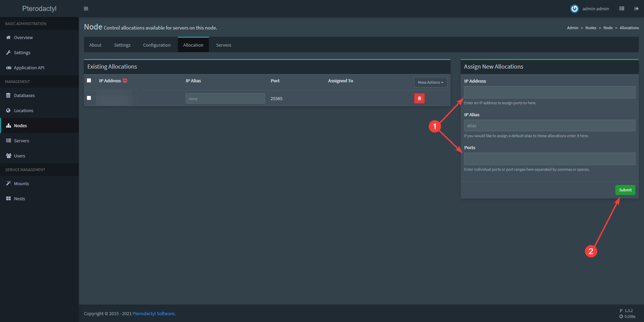Click the IP Alias column header
Image resolution: width=644 pixels, height=322 pixels.
193,81
